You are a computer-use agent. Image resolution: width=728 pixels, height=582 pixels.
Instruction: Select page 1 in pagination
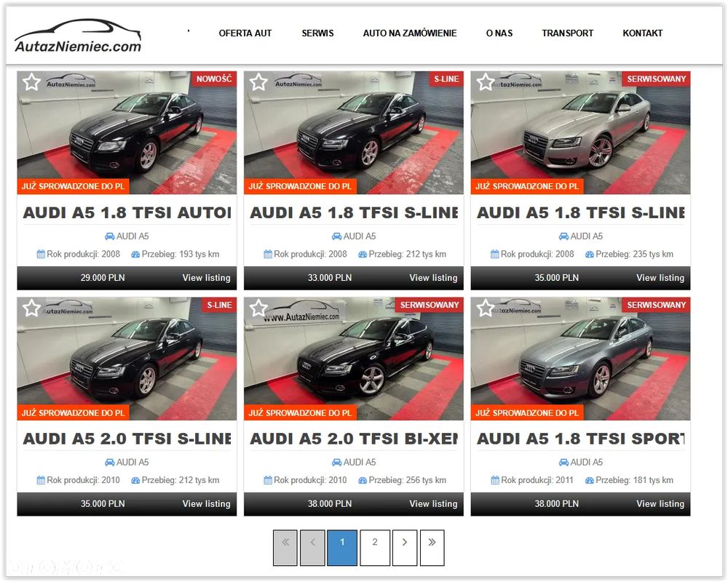(342, 548)
